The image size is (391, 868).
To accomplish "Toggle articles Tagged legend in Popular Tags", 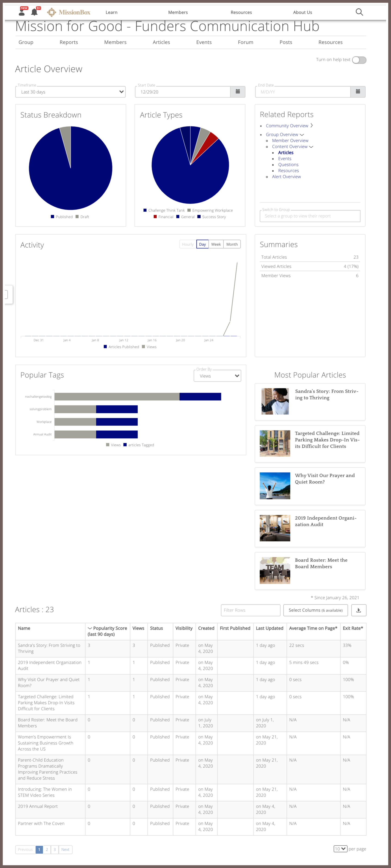I will (139, 445).
